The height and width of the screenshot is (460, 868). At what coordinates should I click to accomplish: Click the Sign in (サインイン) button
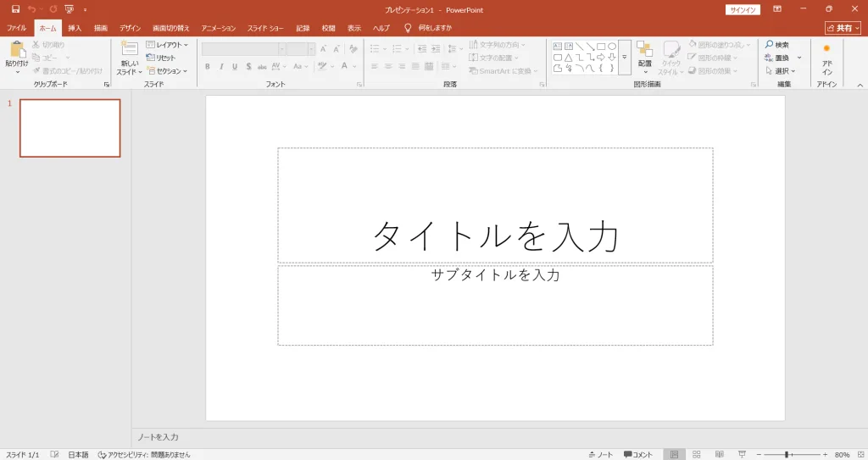pos(743,9)
